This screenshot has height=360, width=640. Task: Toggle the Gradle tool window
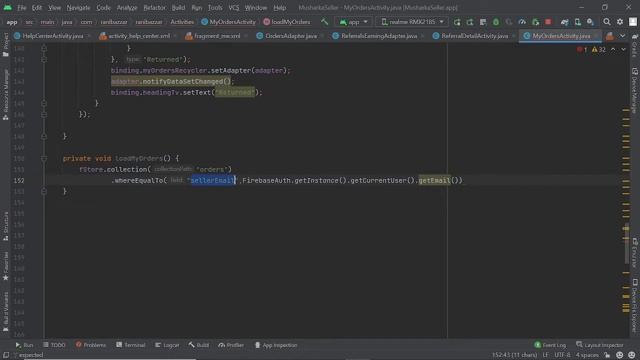pos(635,46)
